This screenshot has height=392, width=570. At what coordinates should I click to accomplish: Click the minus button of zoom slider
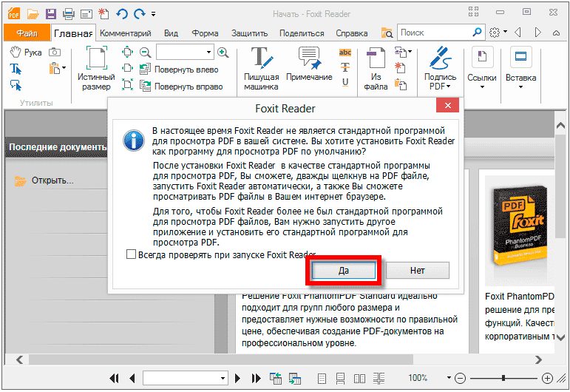click(x=461, y=379)
